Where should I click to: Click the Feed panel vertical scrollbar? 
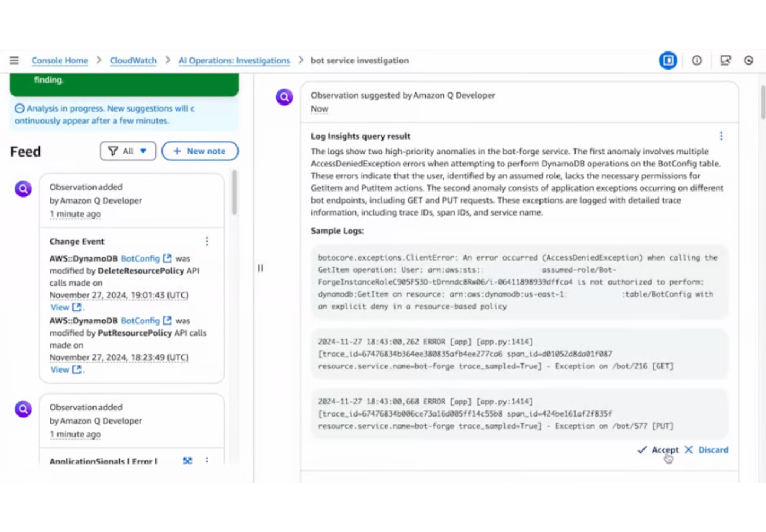tap(234, 192)
